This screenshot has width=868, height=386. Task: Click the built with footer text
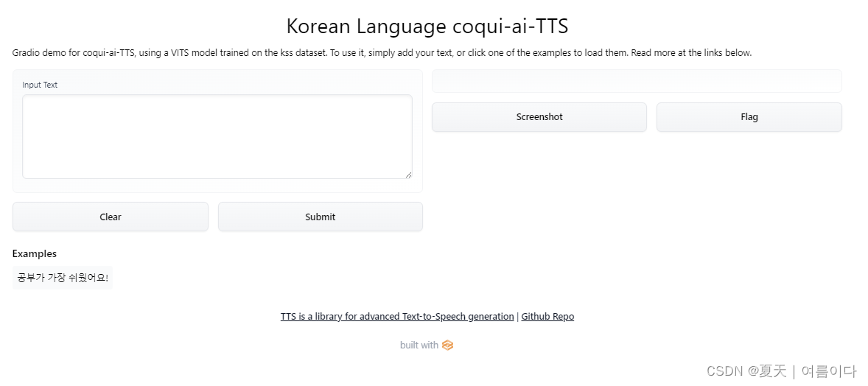[x=419, y=345]
